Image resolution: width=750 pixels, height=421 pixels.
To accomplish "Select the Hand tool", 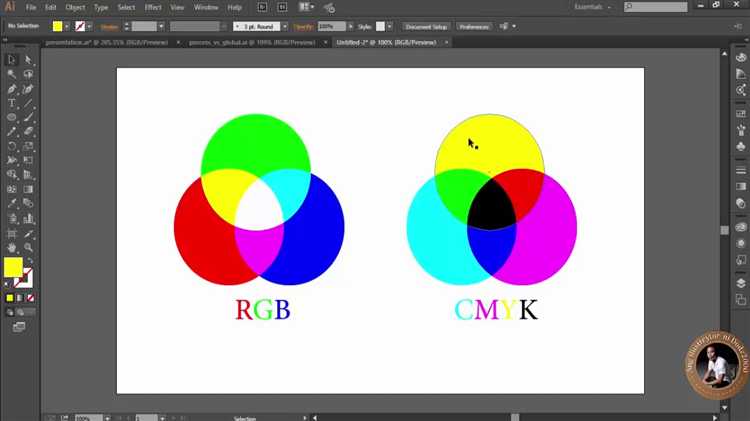I will (11, 248).
